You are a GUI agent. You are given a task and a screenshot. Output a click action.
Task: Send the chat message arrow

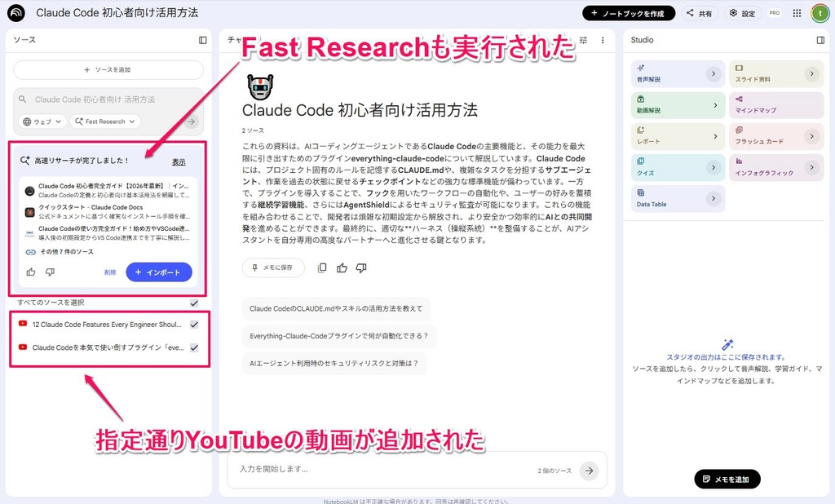click(589, 471)
